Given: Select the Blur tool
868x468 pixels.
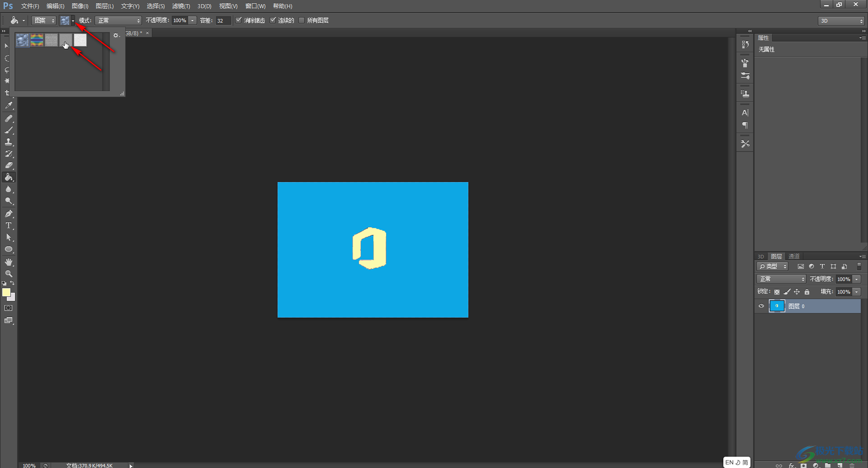Looking at the screenshot, I should click(x=9, y=189).
